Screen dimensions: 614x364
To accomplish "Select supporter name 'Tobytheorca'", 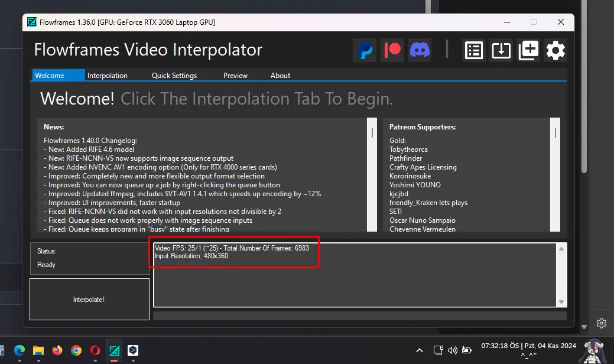I will pos(408,149).
